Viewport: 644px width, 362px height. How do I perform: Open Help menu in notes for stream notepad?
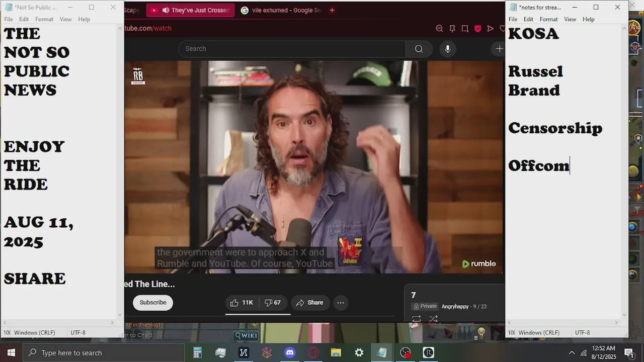(x=589, y=19)
